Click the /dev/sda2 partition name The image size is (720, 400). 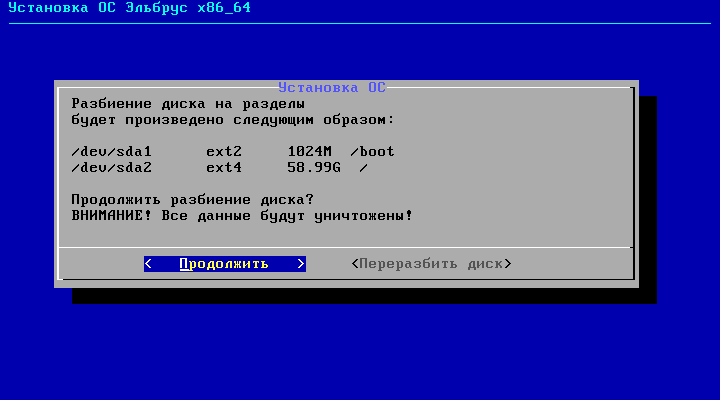pyautogui.click(x=112, y=168)
